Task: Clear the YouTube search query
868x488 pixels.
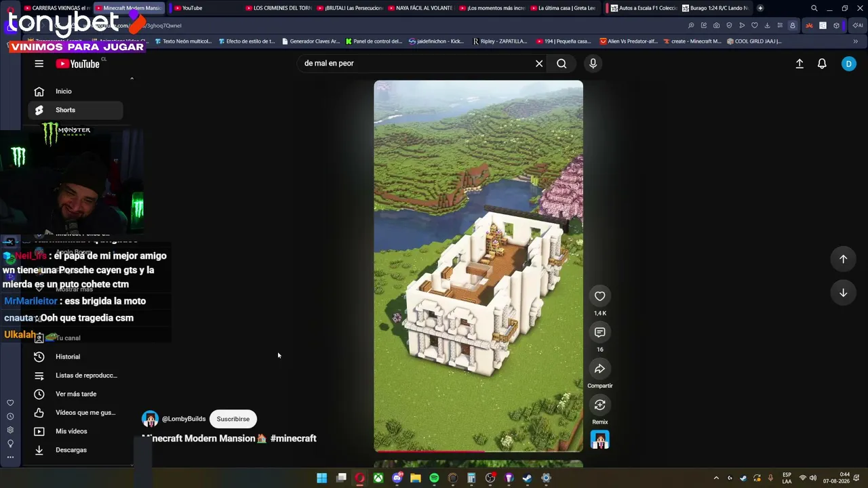Action: pos(539,63)
